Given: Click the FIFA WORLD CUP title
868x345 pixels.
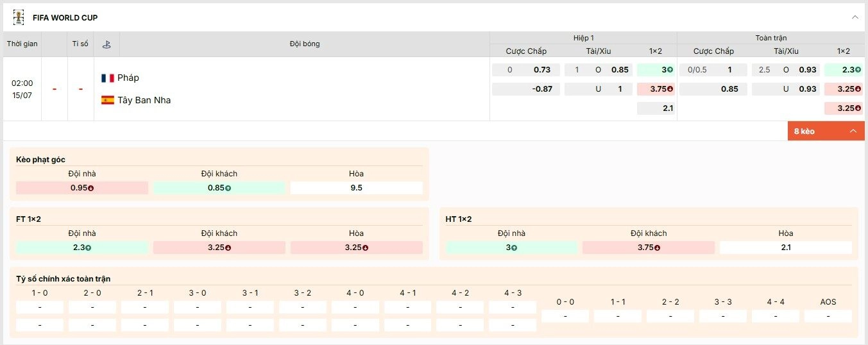Looking at the screenshot, I should click(x=65, y=18).
